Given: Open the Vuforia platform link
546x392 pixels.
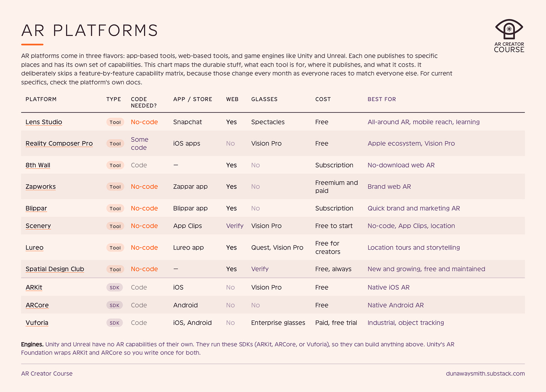Looking at the screenshot, I should point(37,323).
